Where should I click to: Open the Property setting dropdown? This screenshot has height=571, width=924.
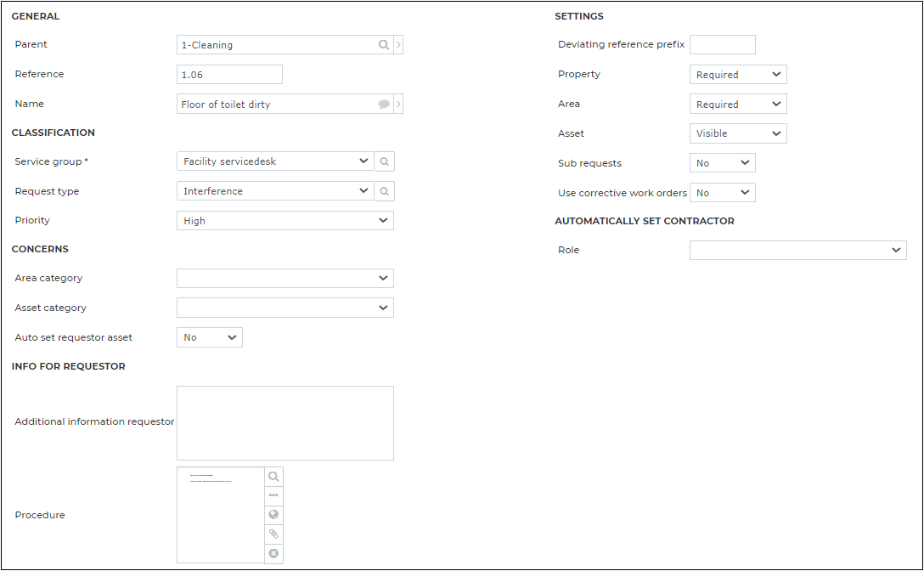coord(738,74)
